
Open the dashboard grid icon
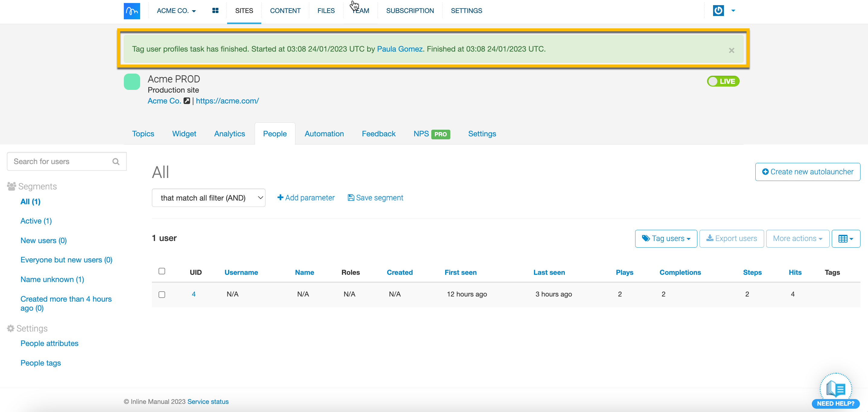tap(215, 11)
